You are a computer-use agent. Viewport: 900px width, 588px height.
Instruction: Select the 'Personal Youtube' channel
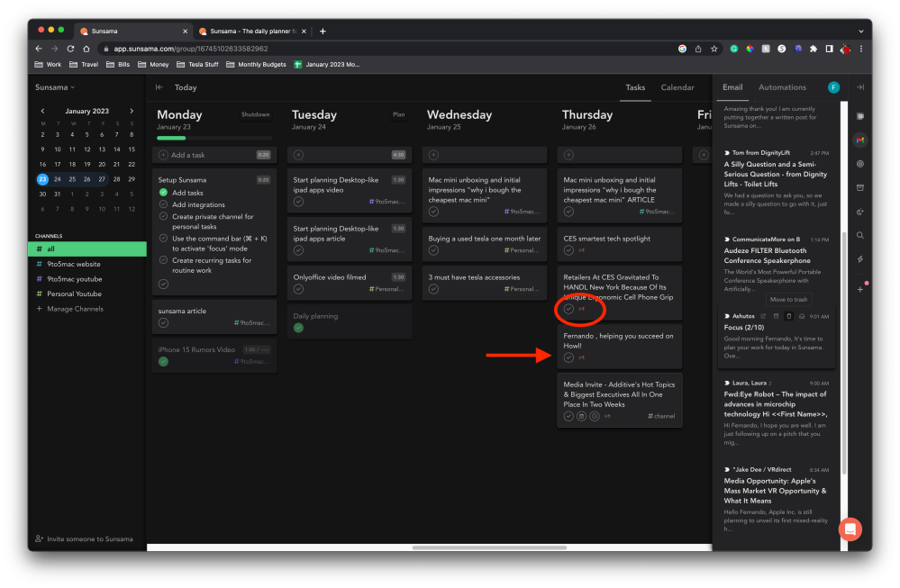point(87,294)
